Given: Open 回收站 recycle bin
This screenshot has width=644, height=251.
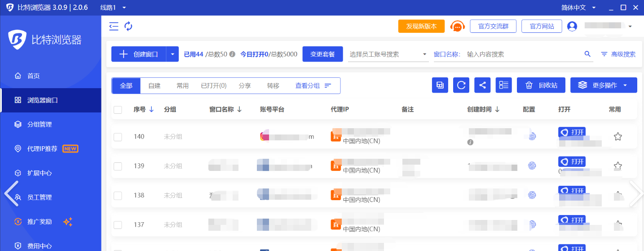Looking at the screenshot, I should [x=541, y=85].
